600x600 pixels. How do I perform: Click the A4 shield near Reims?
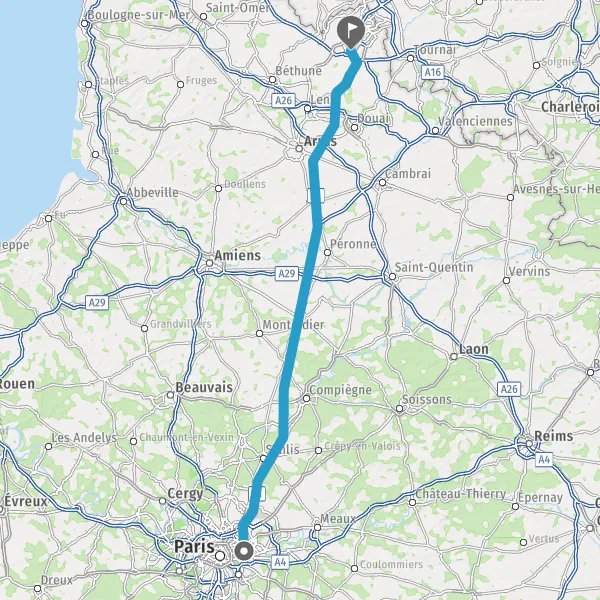544,459
